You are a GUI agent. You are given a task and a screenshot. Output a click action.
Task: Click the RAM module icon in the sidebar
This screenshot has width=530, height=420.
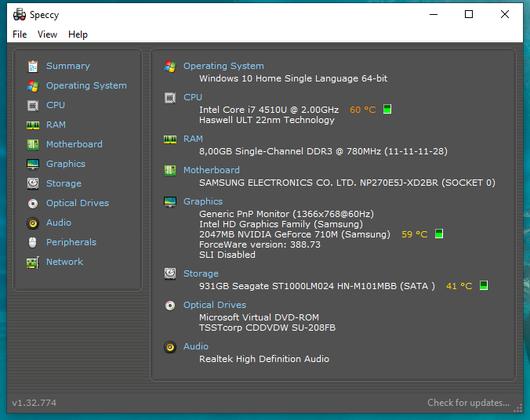33,125
